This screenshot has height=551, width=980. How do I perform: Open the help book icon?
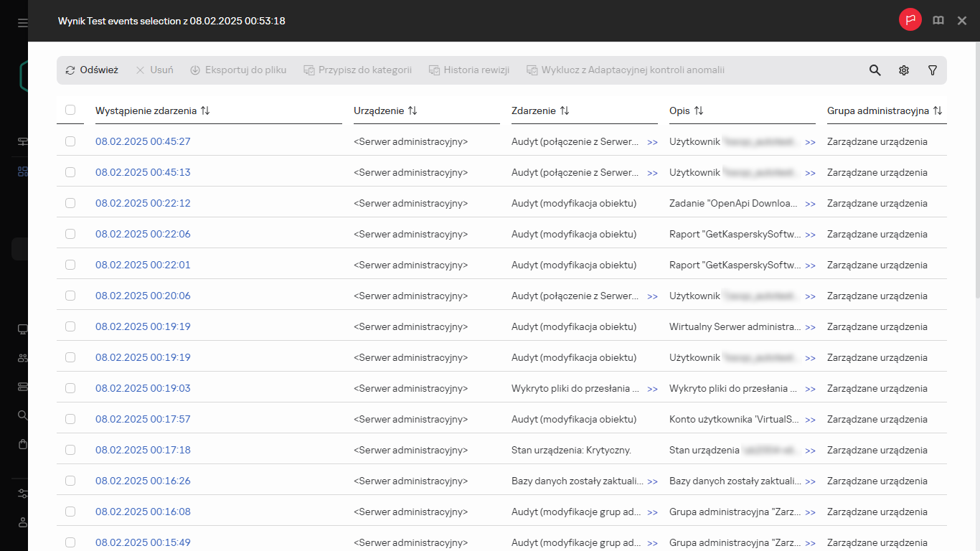[x=938, y=21]
